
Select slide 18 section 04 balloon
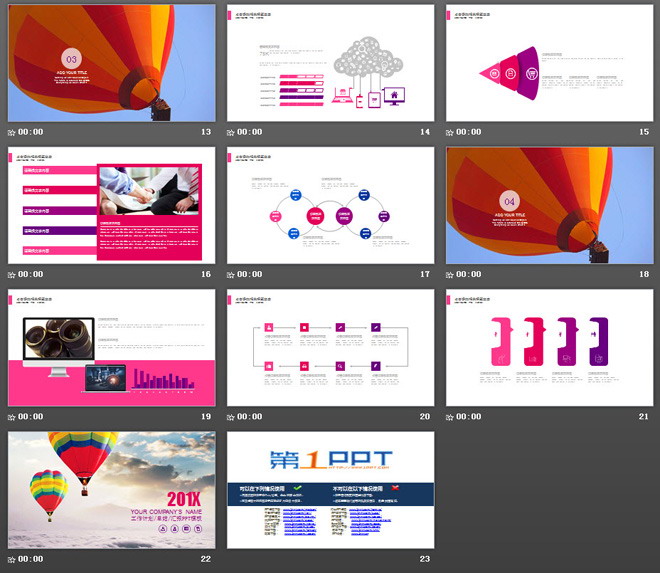(x=550, y=205)
